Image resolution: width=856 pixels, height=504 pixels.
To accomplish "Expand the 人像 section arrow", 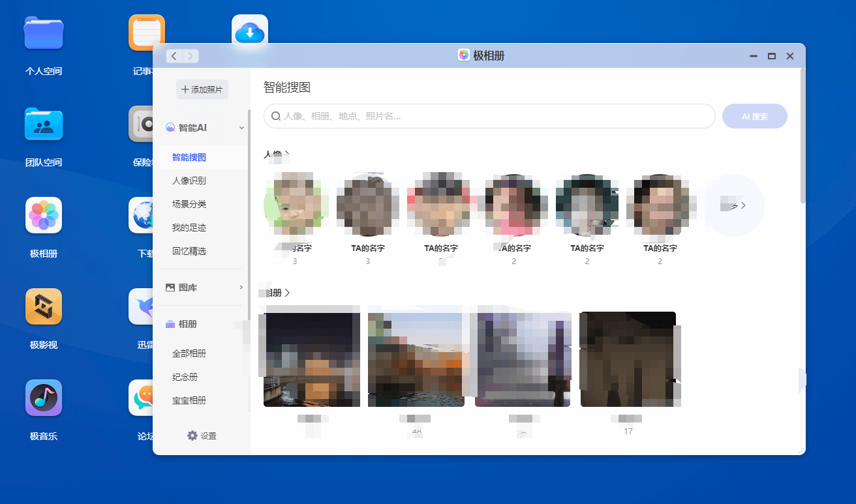I will click(x=287, y=155).
